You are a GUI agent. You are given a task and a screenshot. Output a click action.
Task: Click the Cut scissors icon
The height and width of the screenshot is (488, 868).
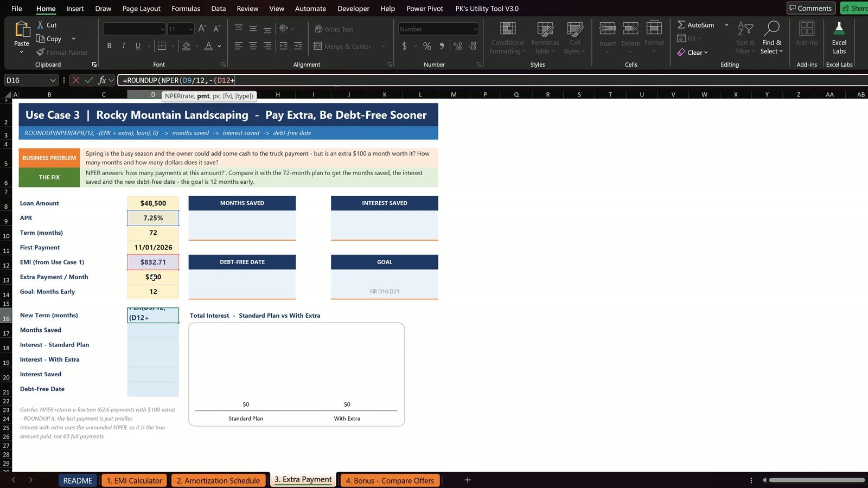pyautogui.click(x=40, y=25)
